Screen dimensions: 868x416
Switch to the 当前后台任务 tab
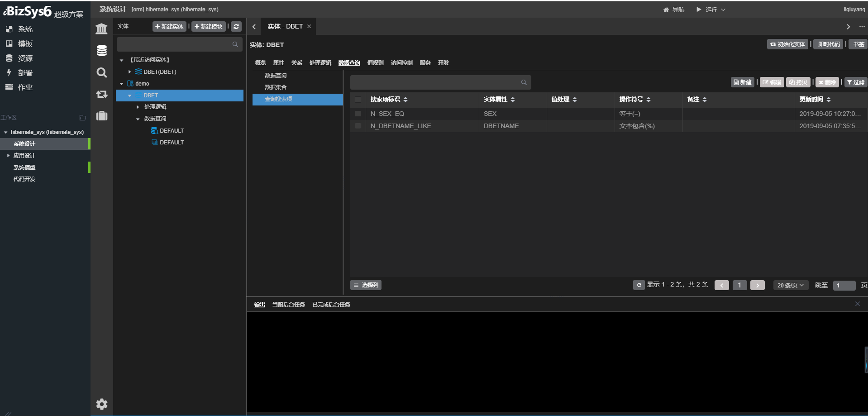tap(289, 305)
